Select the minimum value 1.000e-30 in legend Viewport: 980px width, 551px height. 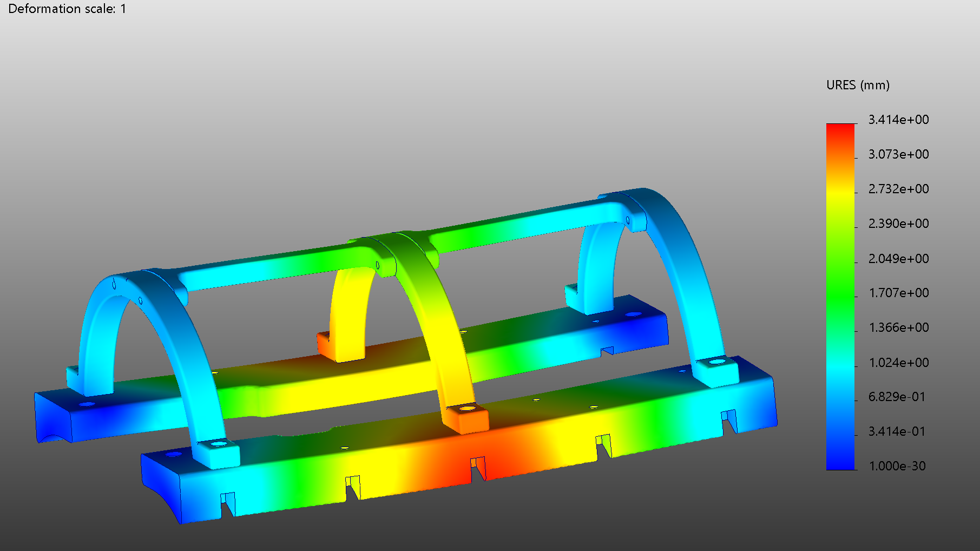pyautogui.click(x=897, y=466)
